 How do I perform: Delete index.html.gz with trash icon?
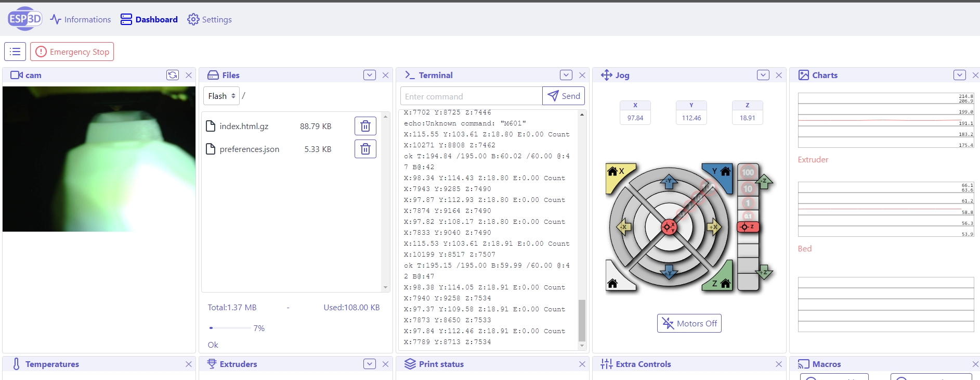(x=365, y=126)
